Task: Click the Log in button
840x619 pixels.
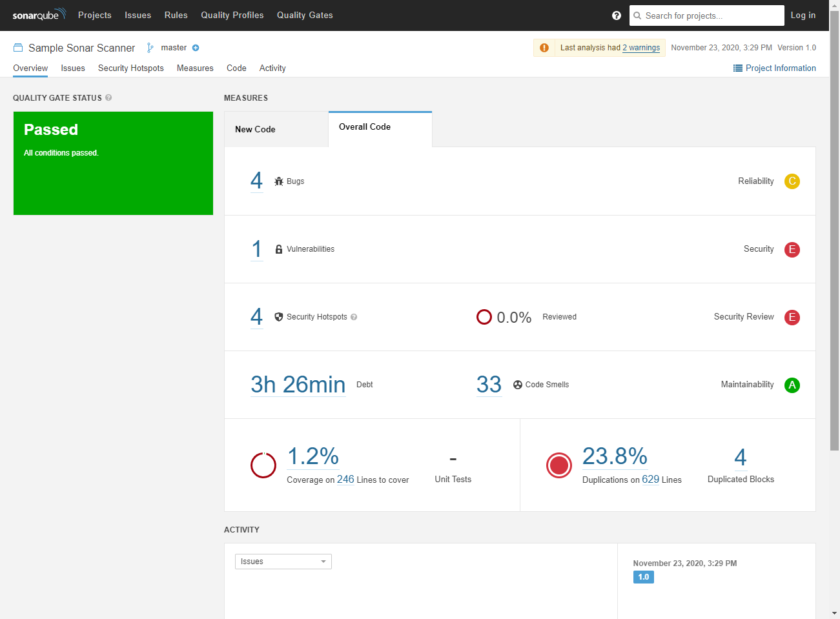Action: (803, 15)
